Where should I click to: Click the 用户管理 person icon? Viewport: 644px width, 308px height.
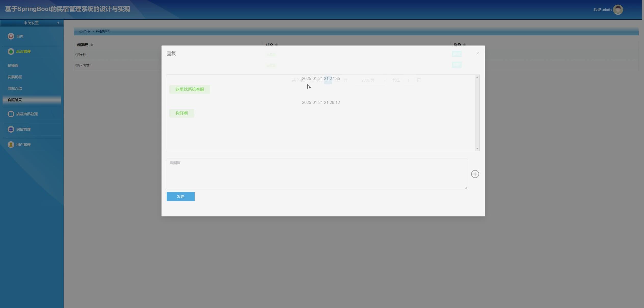coord(11,145)
